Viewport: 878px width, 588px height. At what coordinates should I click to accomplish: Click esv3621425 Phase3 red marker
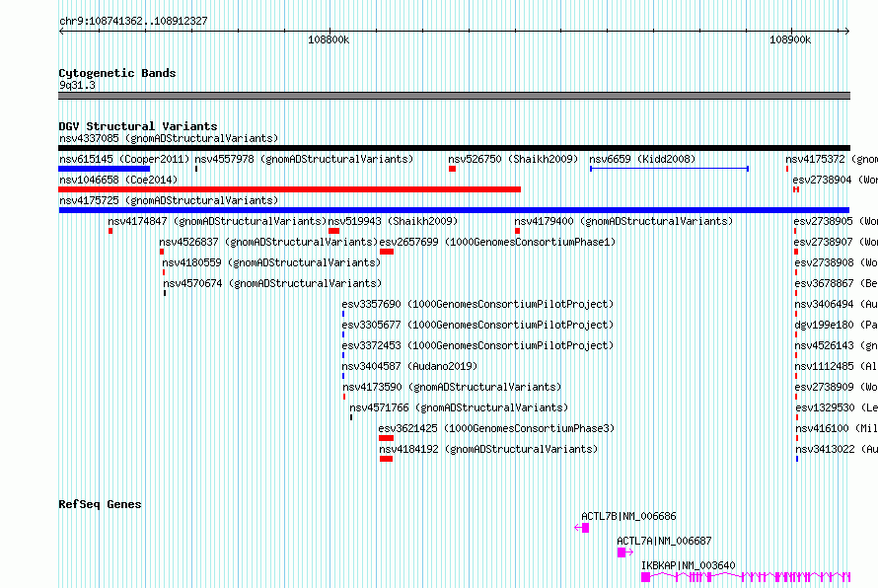tap(386, 438)
